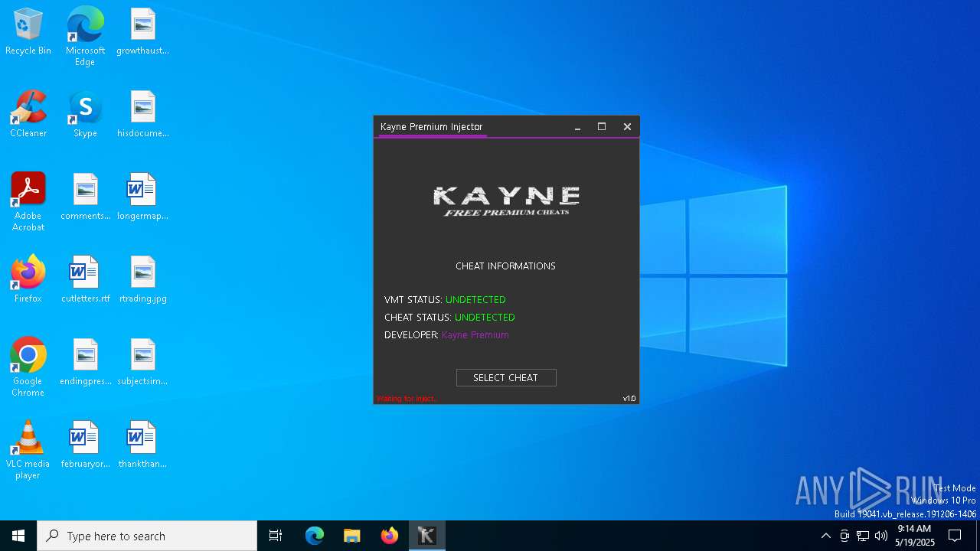Open Task View on the taskbar

pyautogui.click(x=276, y=536)
